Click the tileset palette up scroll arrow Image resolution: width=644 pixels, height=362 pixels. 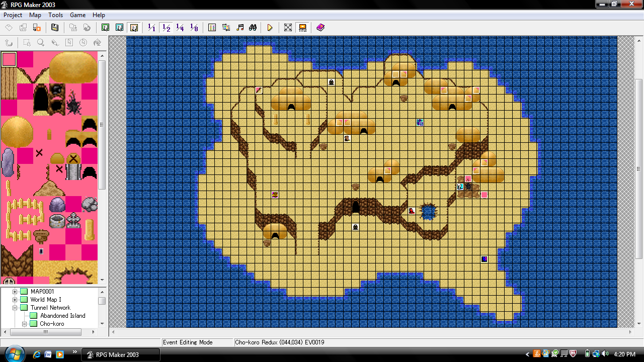pyautogui.click(x=102, y=55)
